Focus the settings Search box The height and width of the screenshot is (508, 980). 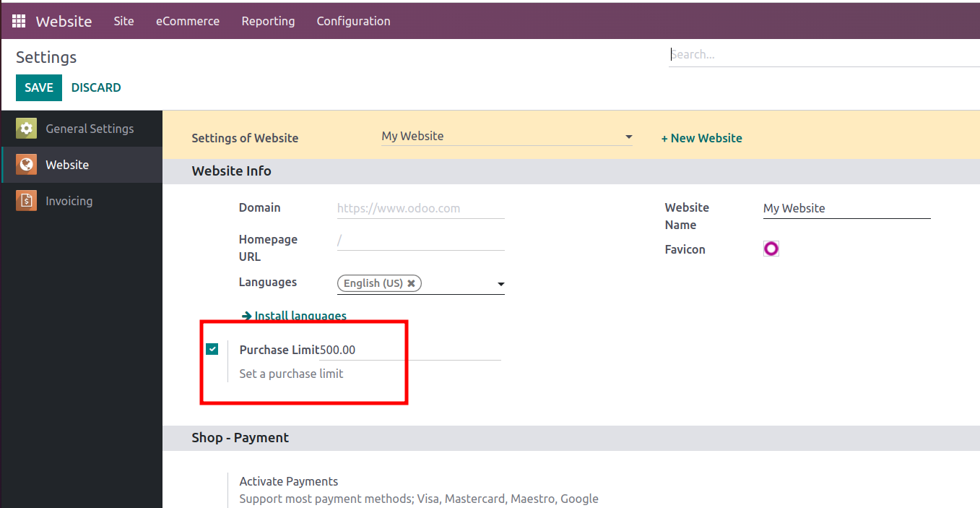click(x=823, y=54)
